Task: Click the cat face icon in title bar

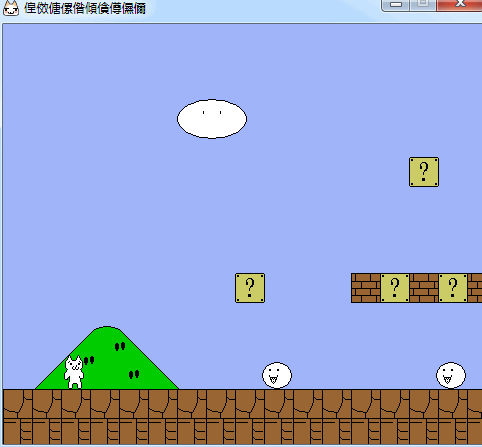Action: pyautogui.click(x=11, y=8)
